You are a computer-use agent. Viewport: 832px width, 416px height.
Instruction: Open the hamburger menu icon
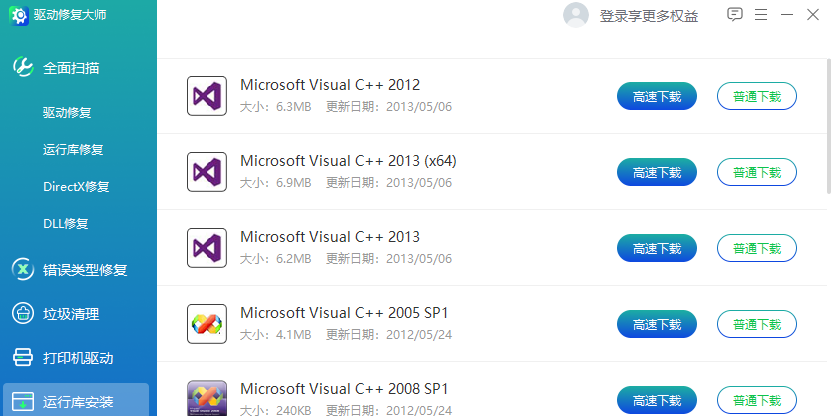761,15
